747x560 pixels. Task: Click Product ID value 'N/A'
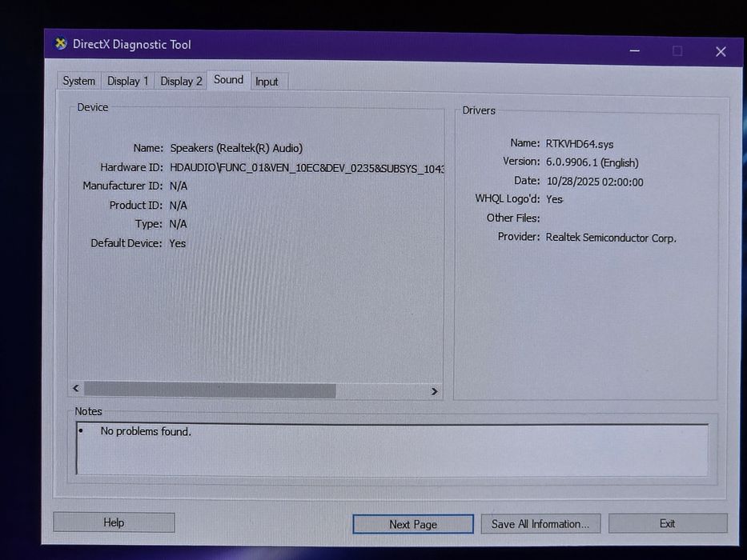(179, 206)
